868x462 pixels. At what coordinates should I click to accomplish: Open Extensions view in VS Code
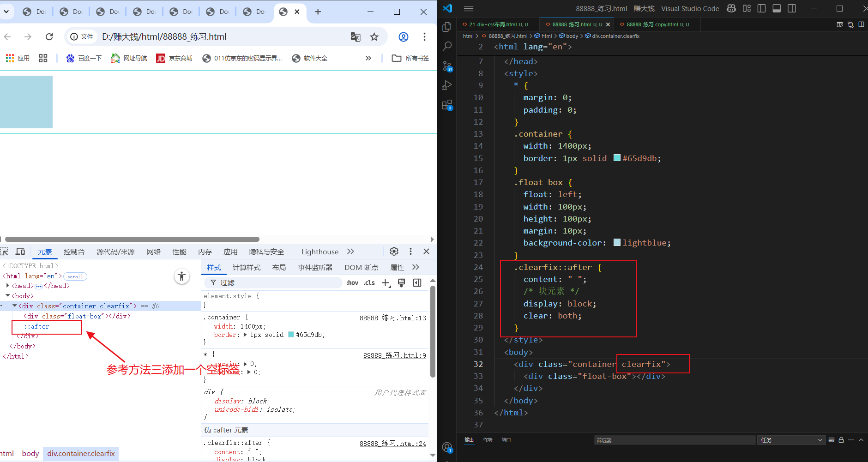click(x=447, y=105)
